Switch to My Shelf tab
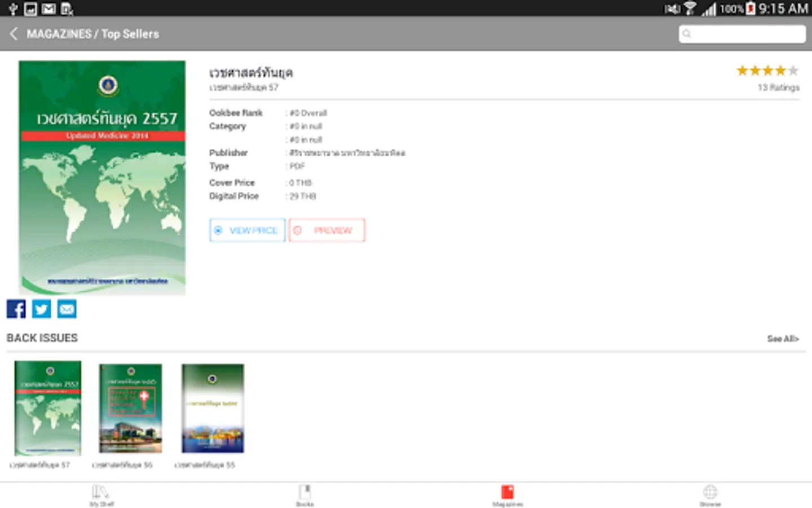Image resolution: width=812 pixels, height=508 pixels. (101, 496)
